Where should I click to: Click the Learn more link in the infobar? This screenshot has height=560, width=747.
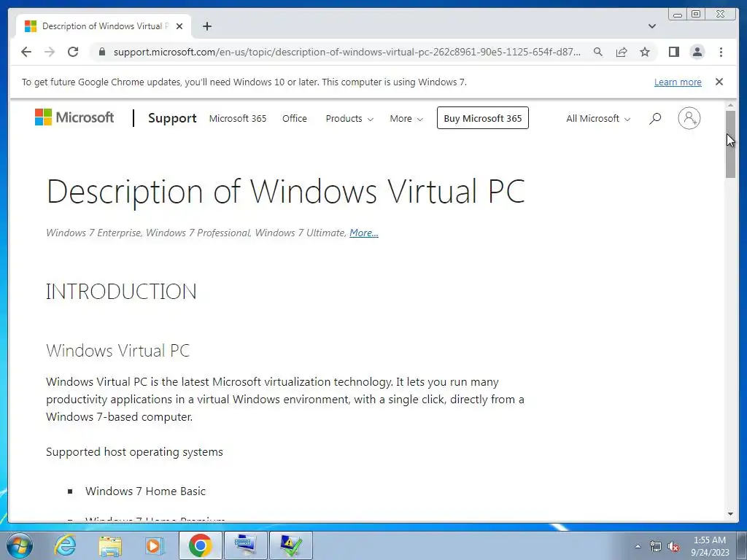[678, 82]
